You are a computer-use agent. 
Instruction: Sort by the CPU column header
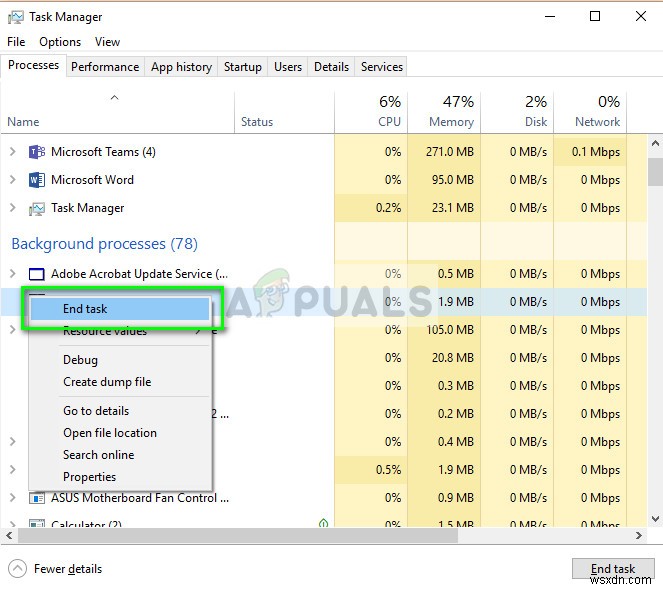coord(371,112)
